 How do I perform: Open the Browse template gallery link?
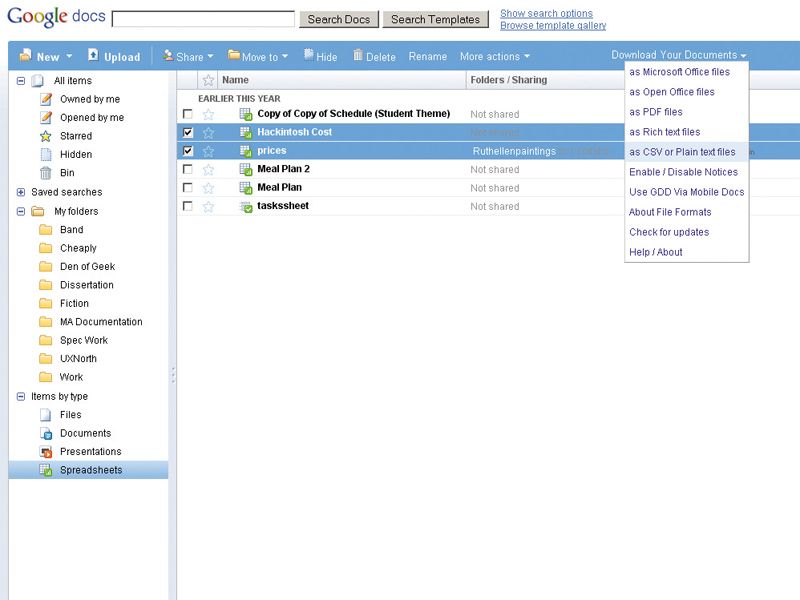pyautogui.click(x=553, y=26)
